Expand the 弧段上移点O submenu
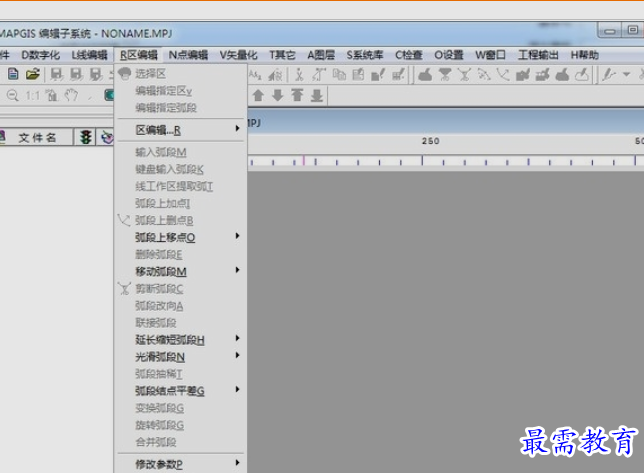Image resolution: width=644 pixels, height=473 pixels. [181, 237]
